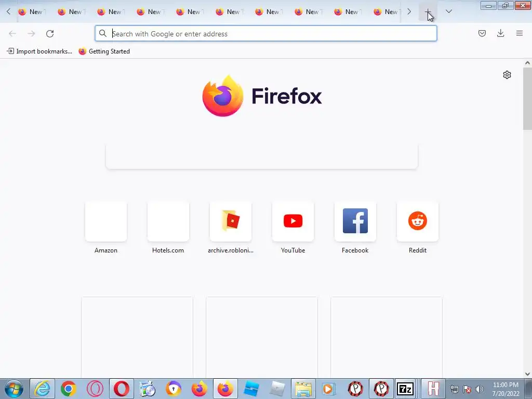Launch Internet Explorer from taskbar

point(42,389)
